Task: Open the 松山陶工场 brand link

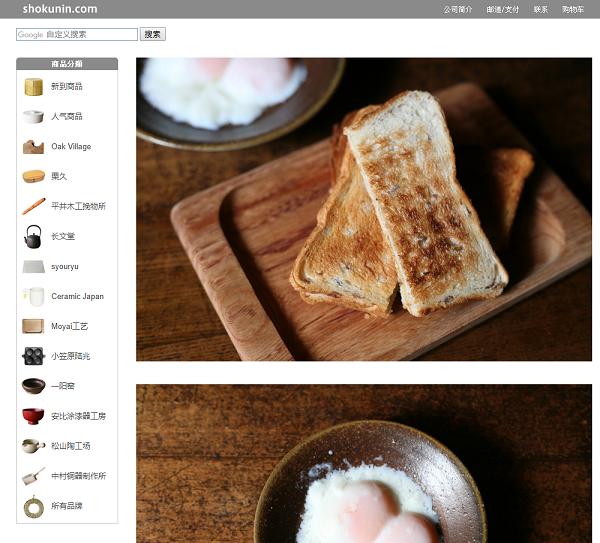Action: coord(71,446)
